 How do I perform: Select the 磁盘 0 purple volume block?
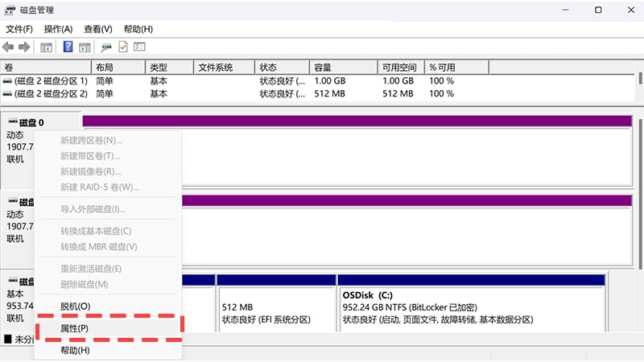click(x=357, y=150)
